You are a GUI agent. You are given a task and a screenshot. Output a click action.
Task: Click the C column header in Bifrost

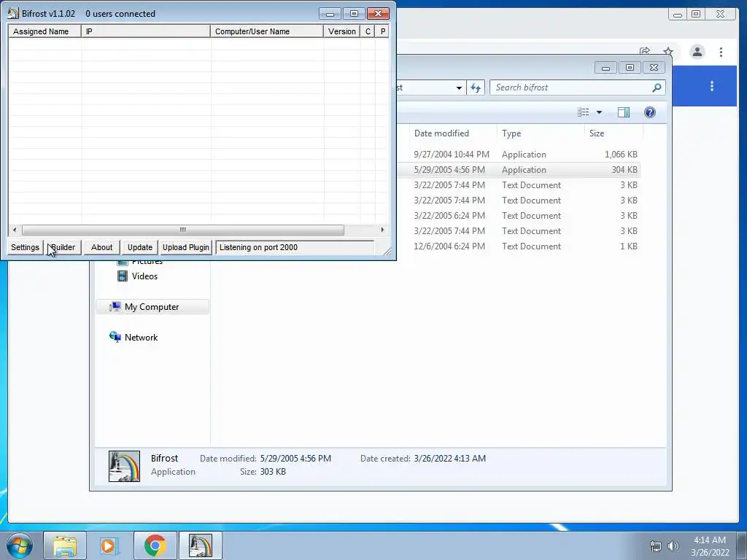368,31
